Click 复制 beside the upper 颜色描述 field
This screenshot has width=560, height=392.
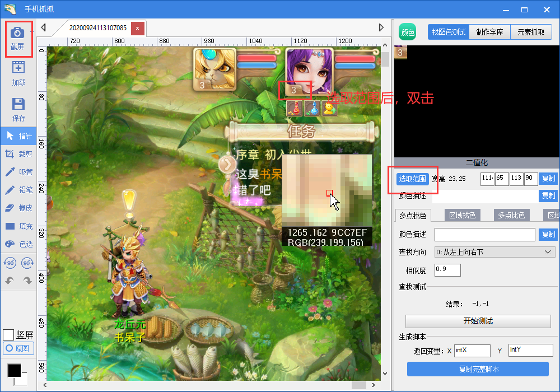click(x=548, y=195)
